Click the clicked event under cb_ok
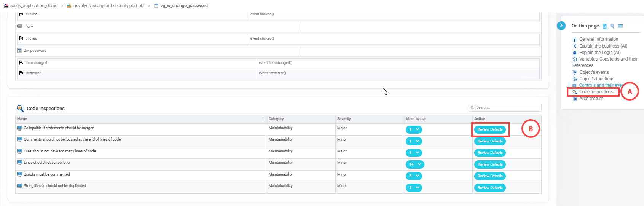The width and height of the screenshot is (644, 206). tap(278, 38)
